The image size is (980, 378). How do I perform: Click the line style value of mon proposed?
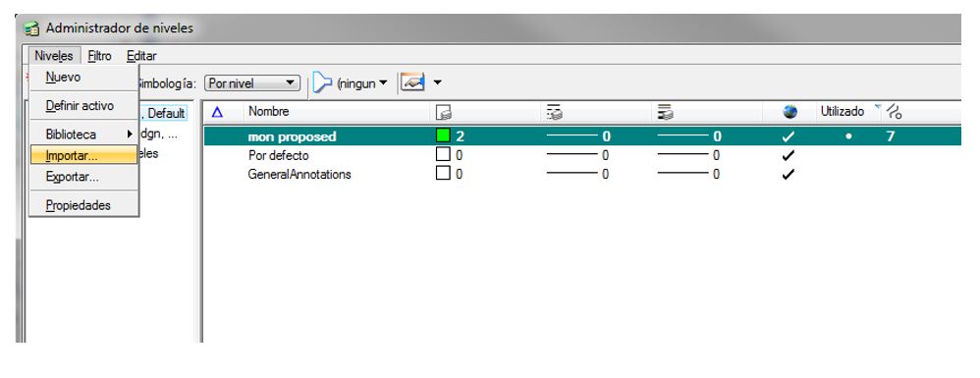[x=578, y=136]
